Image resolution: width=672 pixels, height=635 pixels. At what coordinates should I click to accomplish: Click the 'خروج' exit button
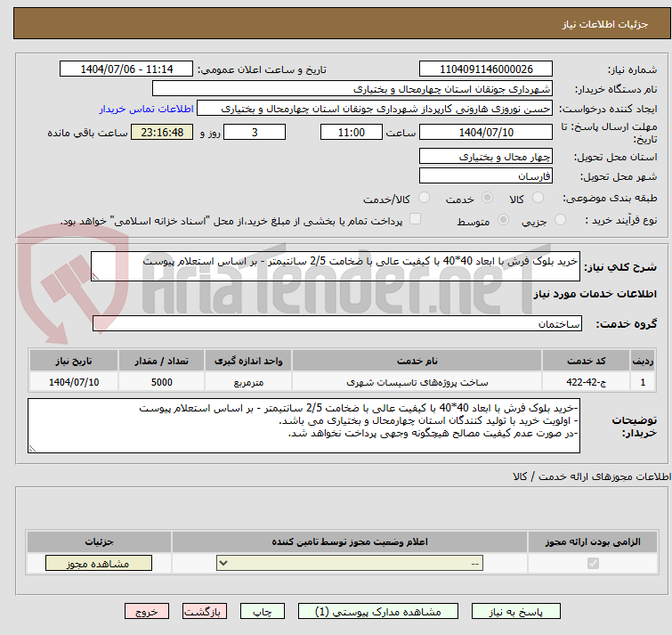[x=147, y=612]
